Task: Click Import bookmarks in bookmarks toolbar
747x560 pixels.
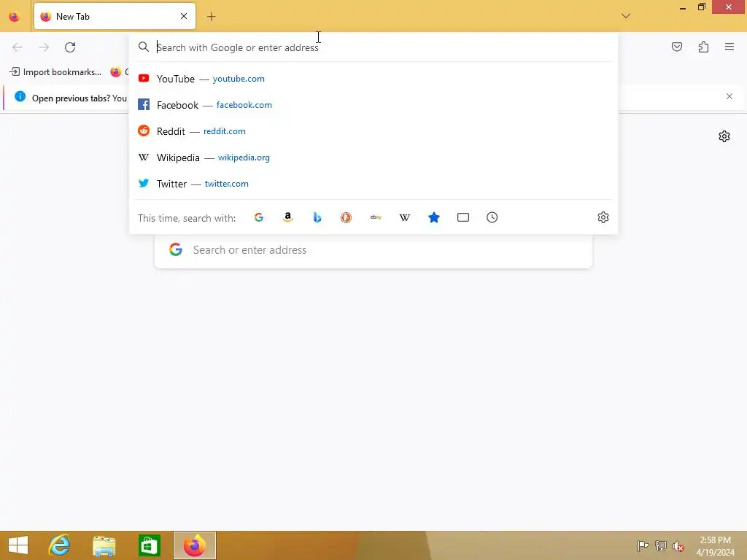Action: pyautogui.click(x=55, y=72)
